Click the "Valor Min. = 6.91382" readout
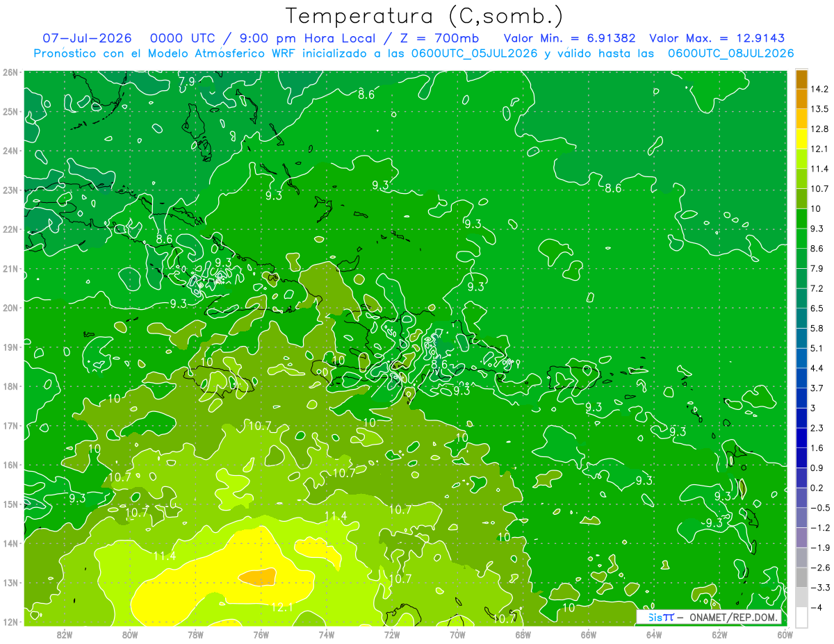 [571, 38]
